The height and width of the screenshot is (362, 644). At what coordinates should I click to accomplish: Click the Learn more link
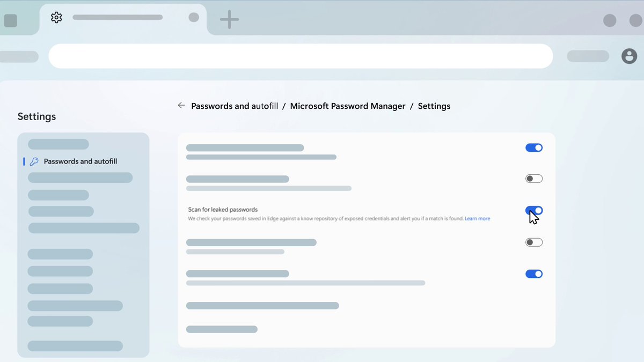477,219
